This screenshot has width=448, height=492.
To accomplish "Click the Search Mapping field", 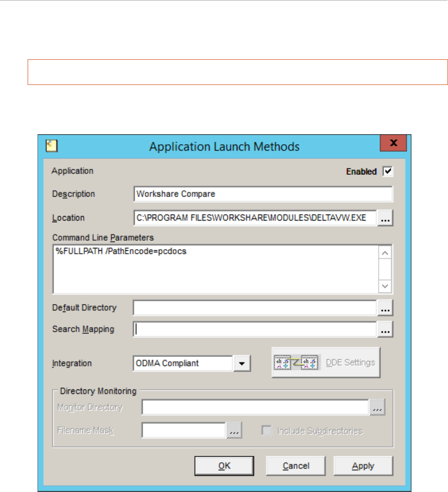I will point(255,330).
